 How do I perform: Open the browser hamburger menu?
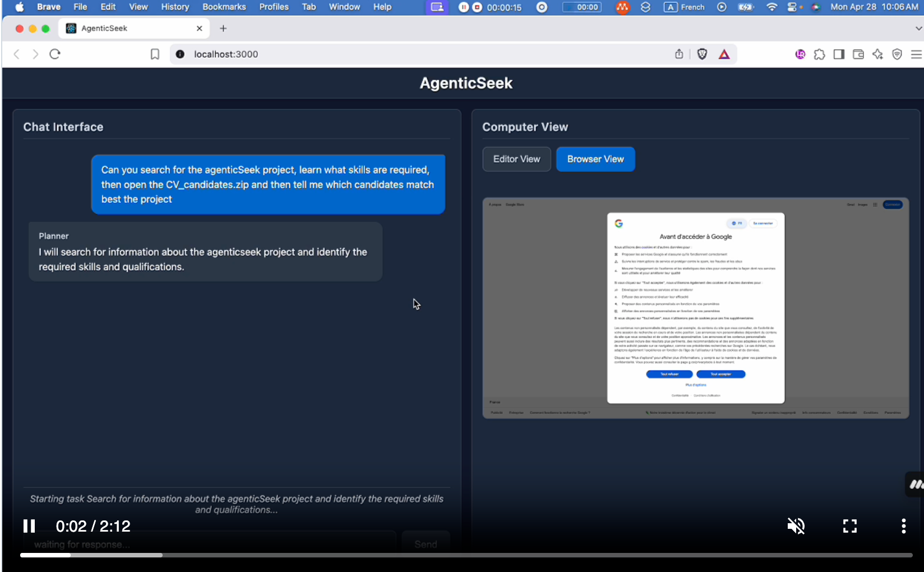(x=916, y=54)
